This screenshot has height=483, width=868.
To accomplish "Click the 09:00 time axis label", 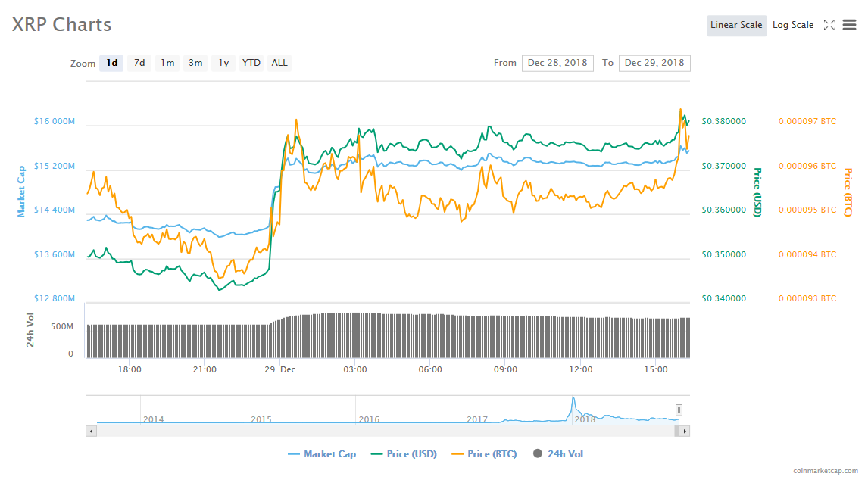I will click(x=505, y=369).
